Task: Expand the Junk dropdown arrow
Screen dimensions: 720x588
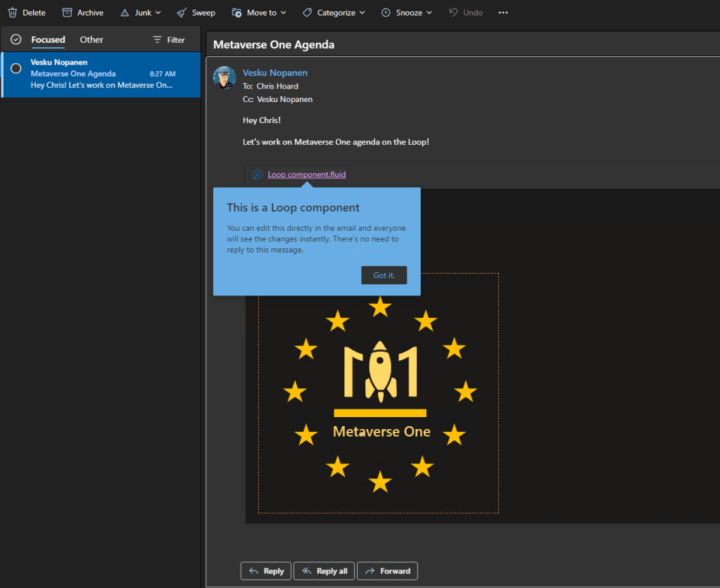Action: click(158, 13)
